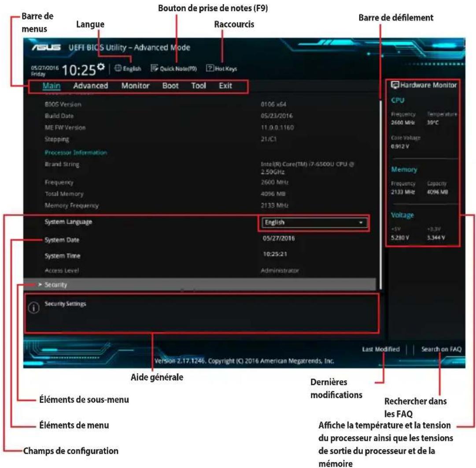Viewport: 476px width, 468px height.
Task: Expand the Security submenu arrow
Action: click(x=40, y=285)
